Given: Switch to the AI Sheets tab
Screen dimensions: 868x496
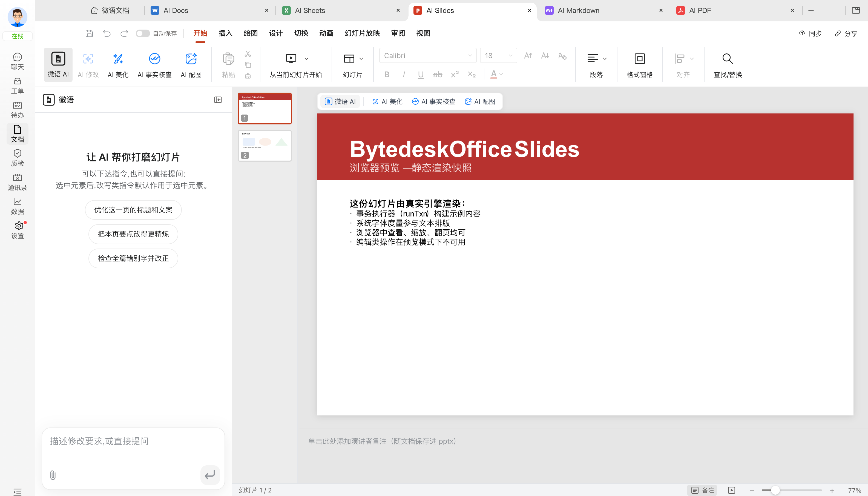Looking at the screenshot, I should (342, 11).
